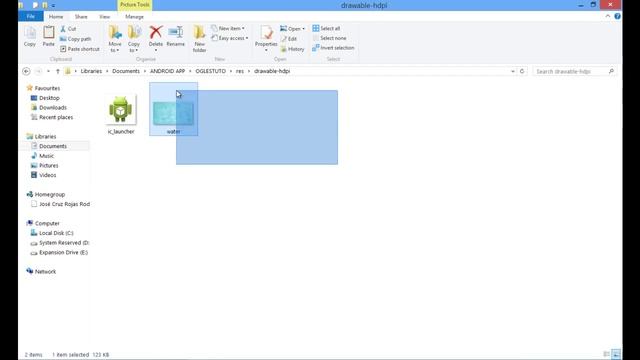
Task: Open recent locations dropdown arrow
Action: coord(48,71)
